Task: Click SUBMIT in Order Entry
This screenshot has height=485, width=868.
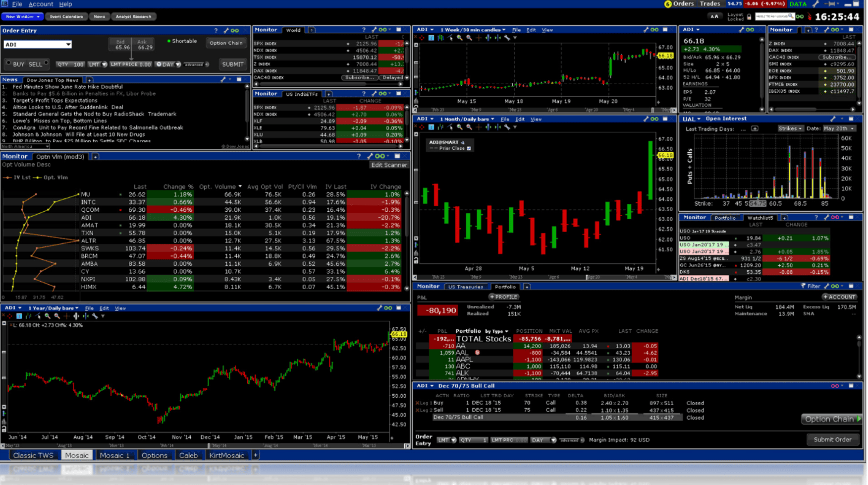Action: click(232, 64)
